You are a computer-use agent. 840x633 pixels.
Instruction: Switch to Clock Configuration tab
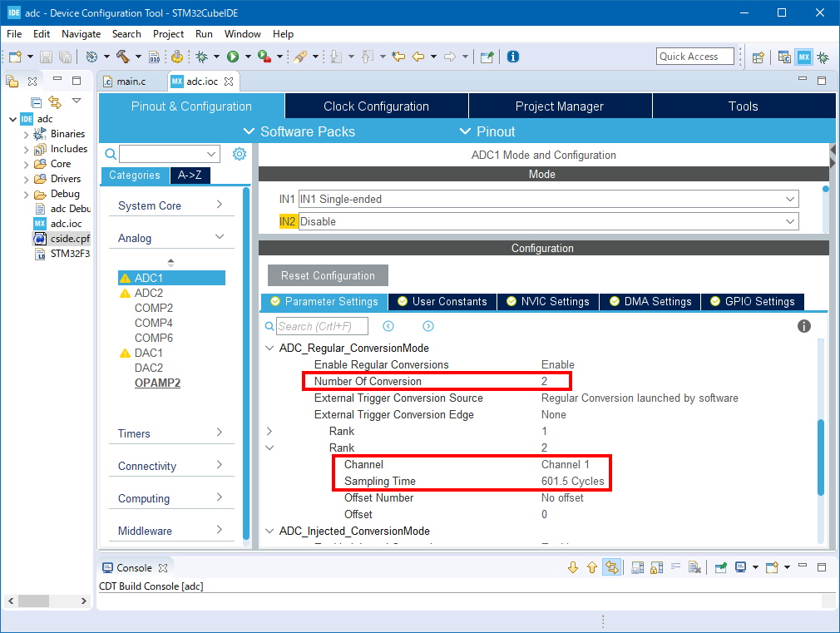(376, 106)
